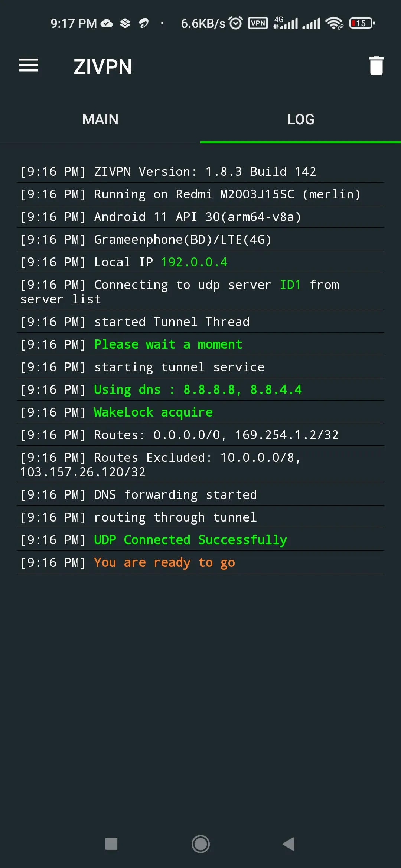Screen dimensions: 401x868
Task: Tap the VPN indicator in the status bar
Action: 258,23
